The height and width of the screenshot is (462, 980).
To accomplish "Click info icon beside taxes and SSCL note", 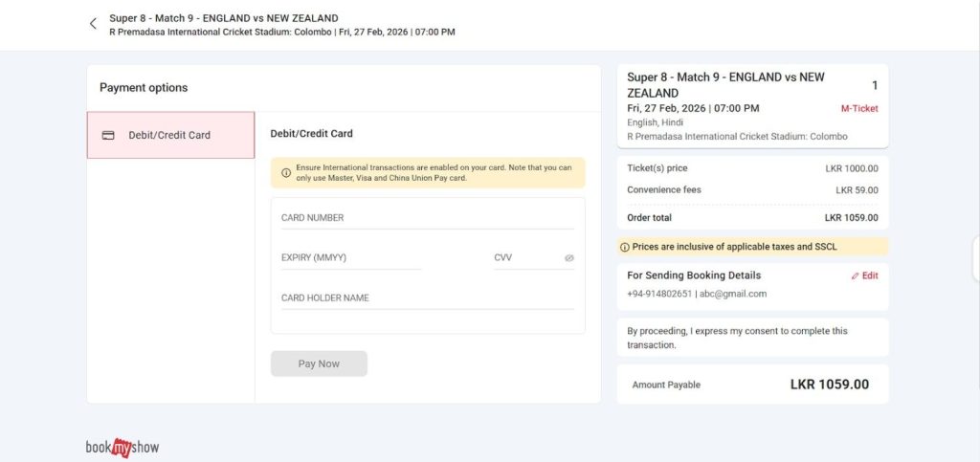I will 625,247.
